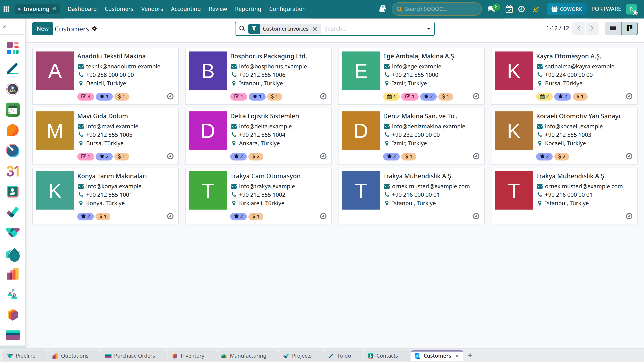Image resolution: width=644 pixels, height=362 pixels.
Task: Open activity clock on Anadolu Tekstil Makina
Action: tap(170, 96)
